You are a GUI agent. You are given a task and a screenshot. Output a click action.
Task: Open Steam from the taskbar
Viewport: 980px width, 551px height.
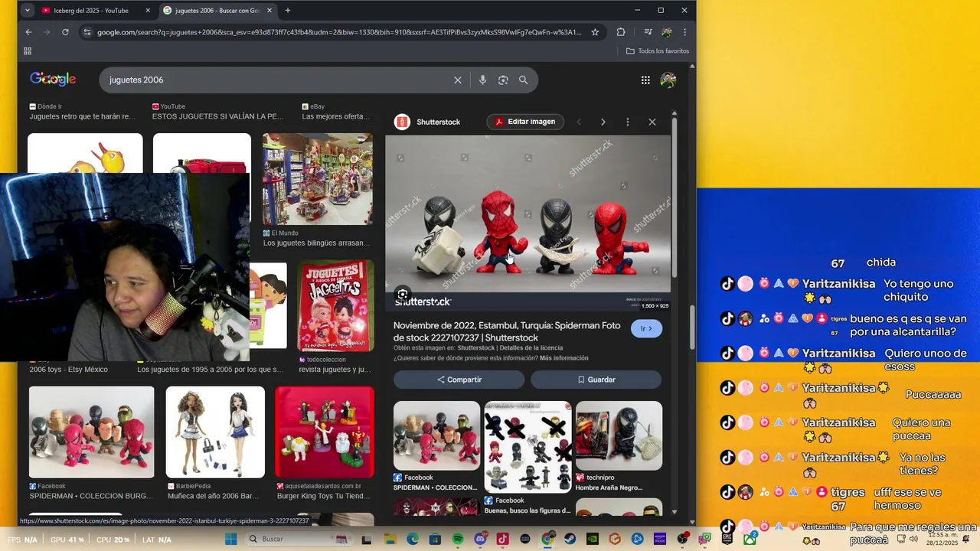[x=570, y=539]
